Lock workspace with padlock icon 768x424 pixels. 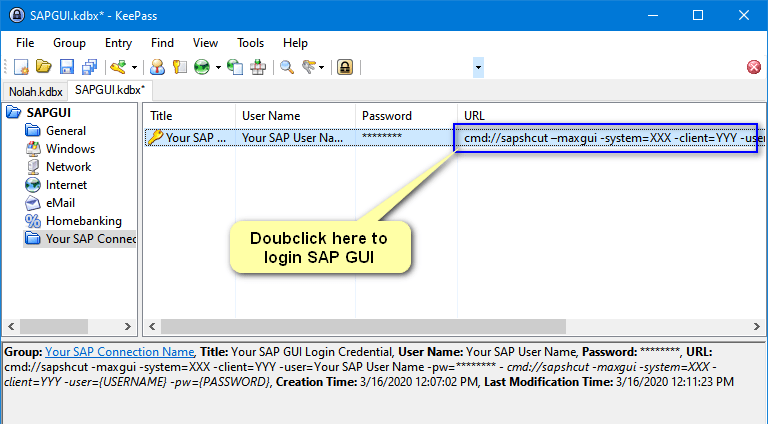[344, 67]
